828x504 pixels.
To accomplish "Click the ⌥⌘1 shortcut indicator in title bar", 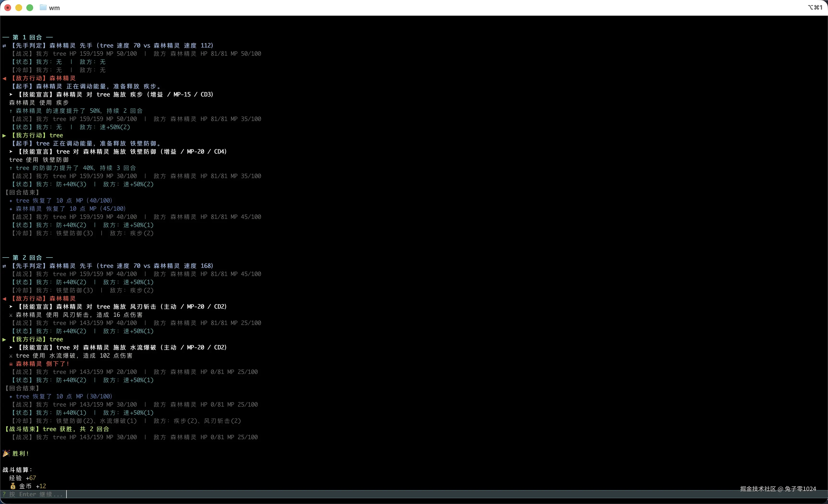I will tap(815, 7).
